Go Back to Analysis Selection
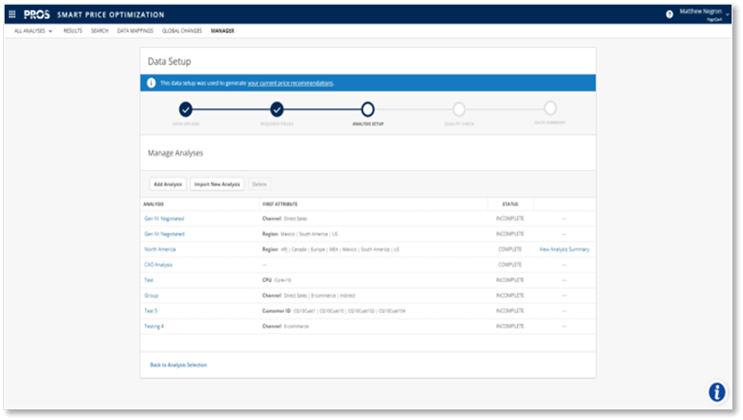Screen dimensions: 743x420 (x=178, y=365)
